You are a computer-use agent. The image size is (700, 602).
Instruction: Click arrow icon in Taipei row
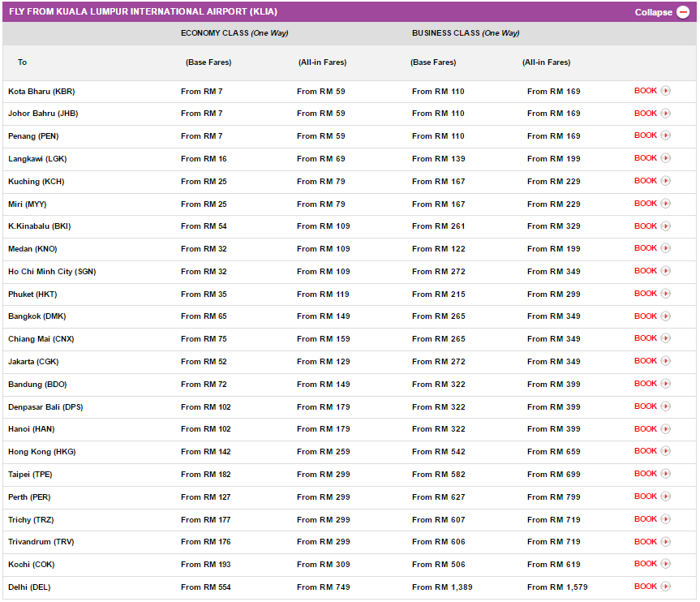tap(666, 474)
